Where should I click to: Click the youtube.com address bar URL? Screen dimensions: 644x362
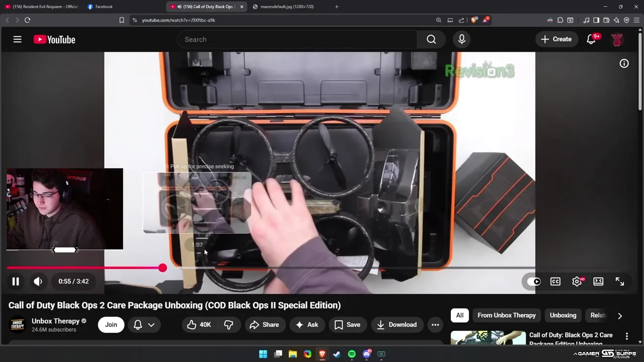pos(179,20)
